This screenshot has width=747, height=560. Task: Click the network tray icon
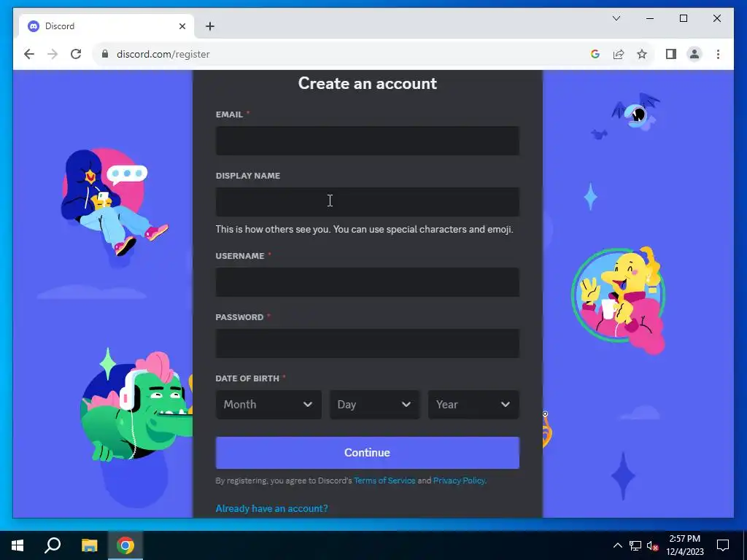coord(635,545)
